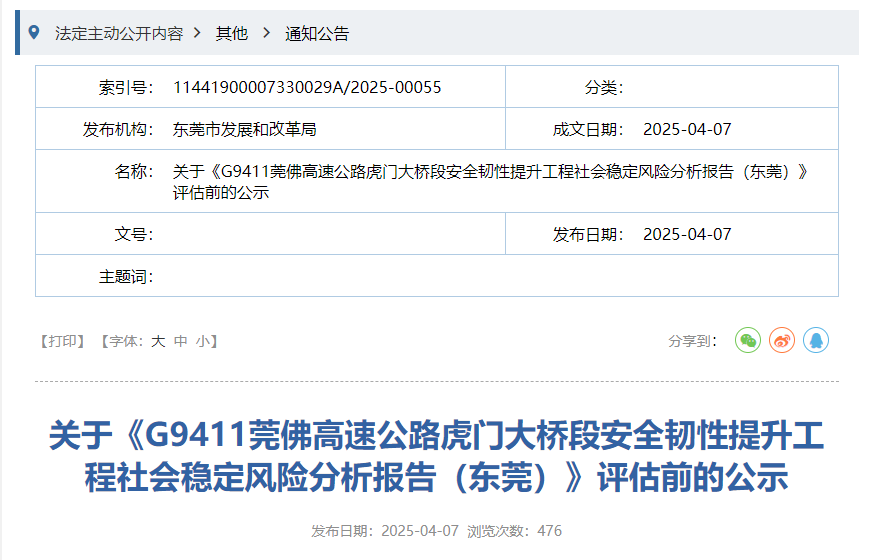Click 东莞市发展和改革局 publishing agency value

coord(245,129)
